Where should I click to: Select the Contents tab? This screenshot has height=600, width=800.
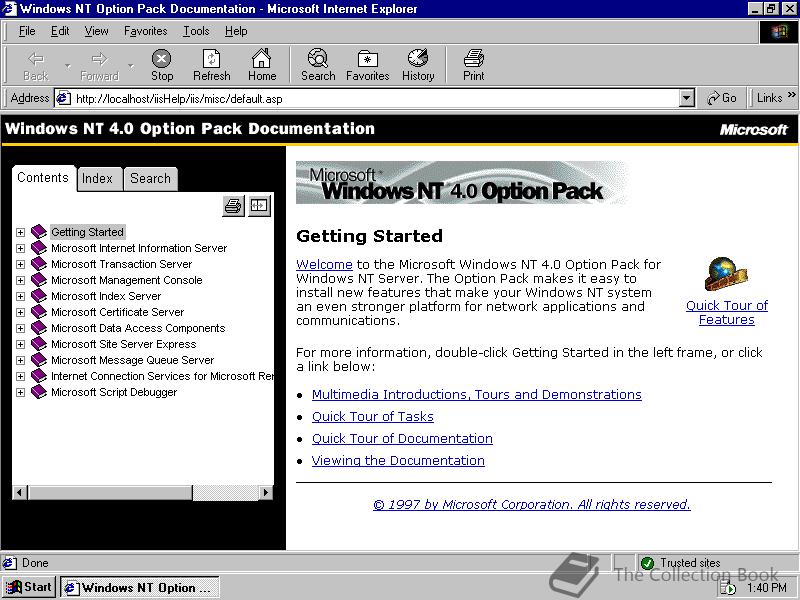(43, 178)
